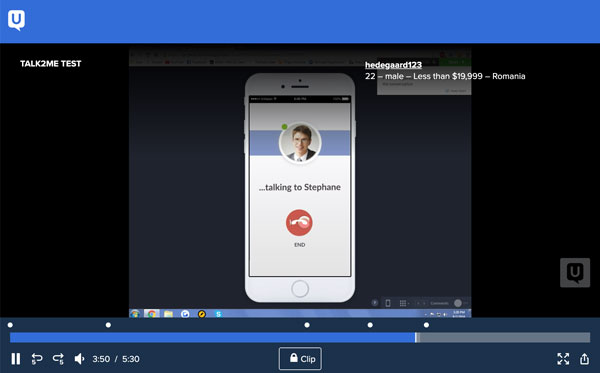The height and width of the screenshot is (373, 600).
Task: Click Stephane's profile photo
Action: coord(300,143)
